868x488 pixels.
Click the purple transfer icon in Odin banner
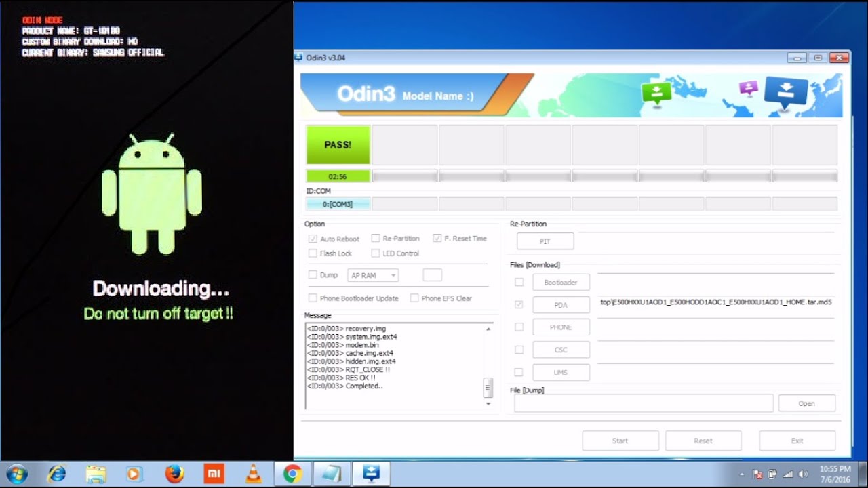coord(748,89)
